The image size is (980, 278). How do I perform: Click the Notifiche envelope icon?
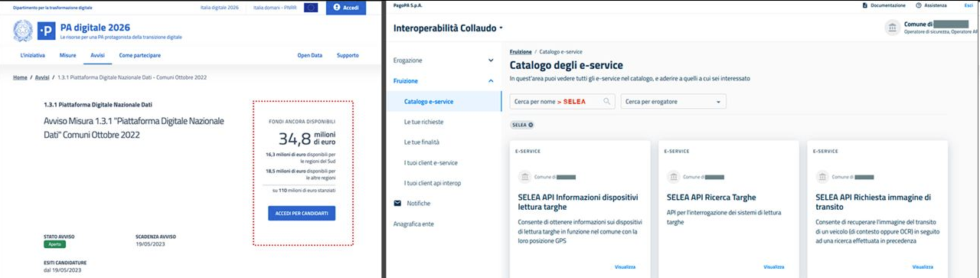[x=397, y=203]
